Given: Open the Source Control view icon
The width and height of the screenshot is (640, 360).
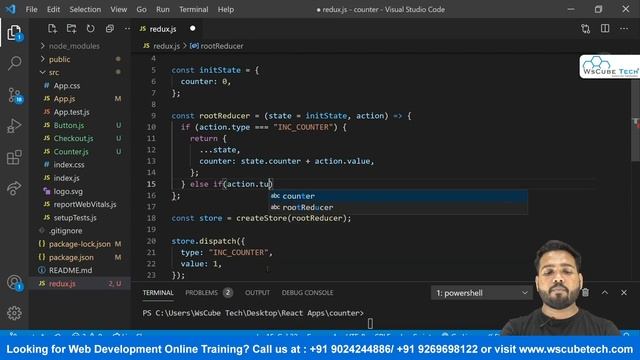Looking at the screenshot, I should click(x=15, y=95).
